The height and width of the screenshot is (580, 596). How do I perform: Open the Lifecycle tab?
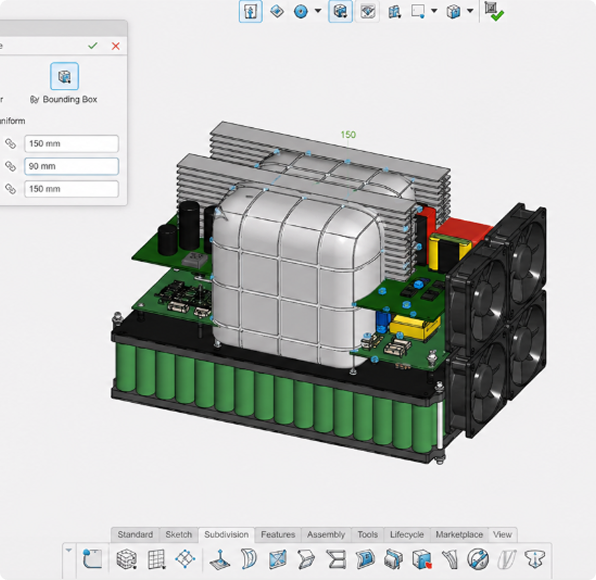pos(407,535)
